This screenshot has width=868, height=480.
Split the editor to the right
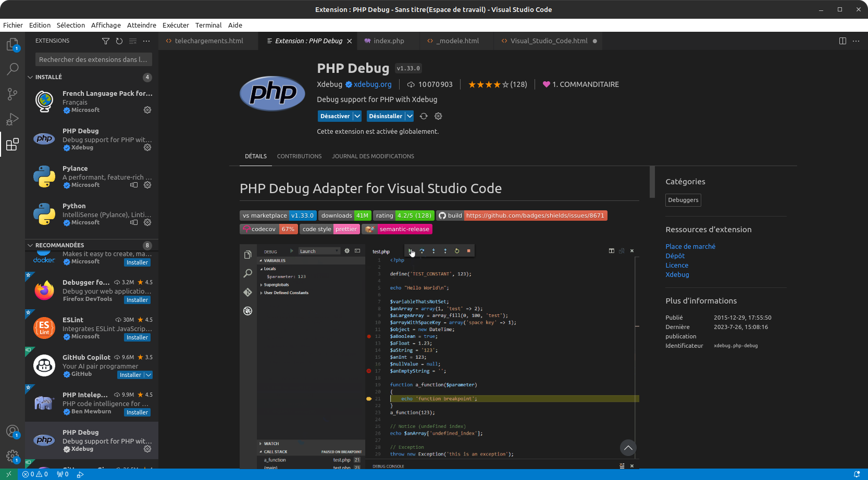842,41
